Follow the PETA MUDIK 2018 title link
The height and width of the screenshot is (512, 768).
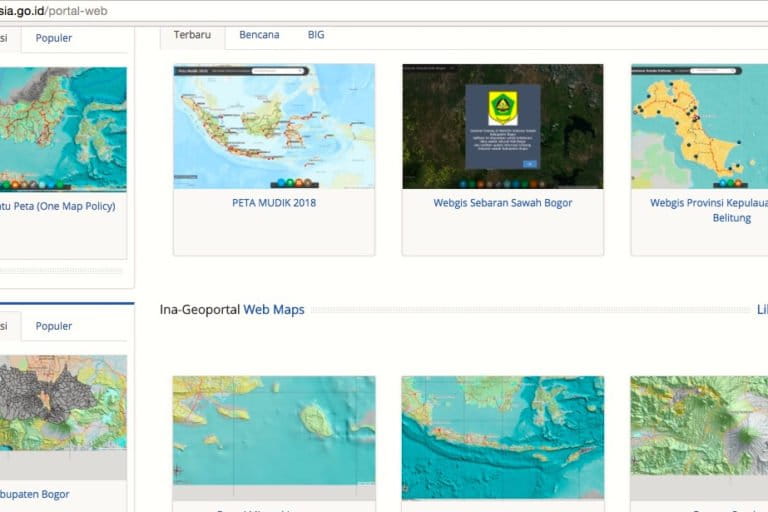tap(273, 203)
